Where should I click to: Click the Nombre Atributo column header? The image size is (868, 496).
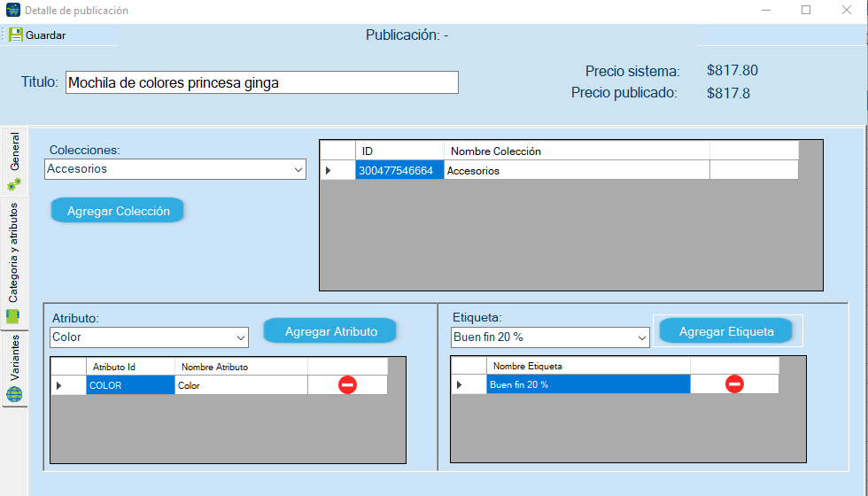point(241,367)
